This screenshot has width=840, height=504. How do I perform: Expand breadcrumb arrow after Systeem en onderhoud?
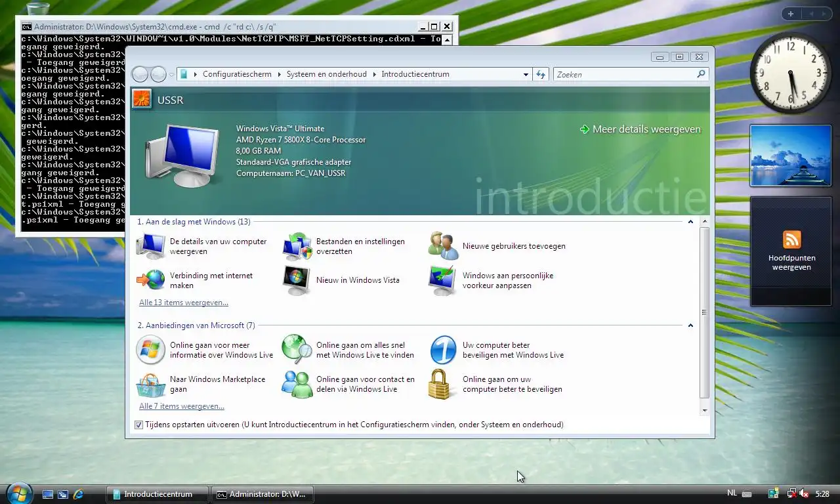click(x=374, y=75)
